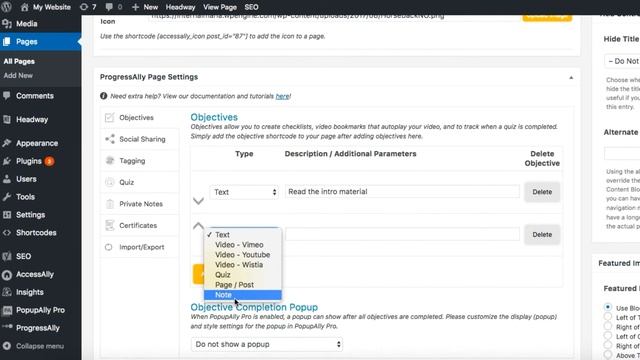The image size is (640, 360).
Task: Choose Note option in dropdown list
Action: pos(242,295)
